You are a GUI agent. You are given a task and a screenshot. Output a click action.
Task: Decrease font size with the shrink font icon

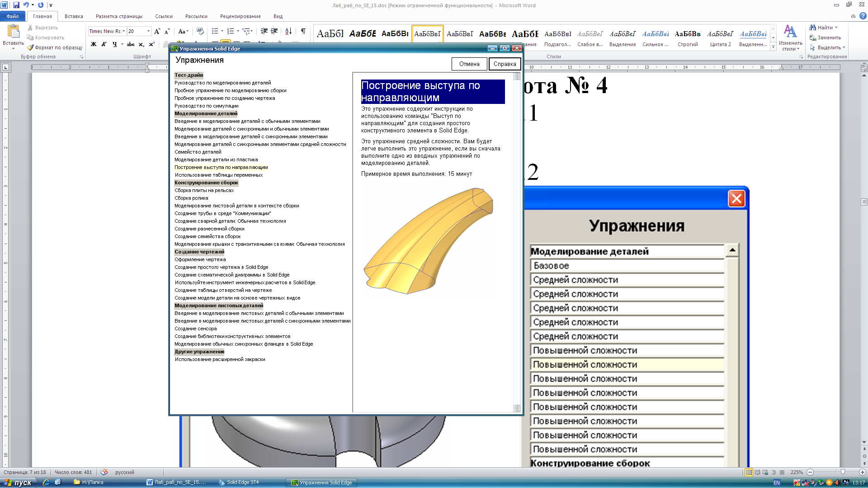[167, 31]
